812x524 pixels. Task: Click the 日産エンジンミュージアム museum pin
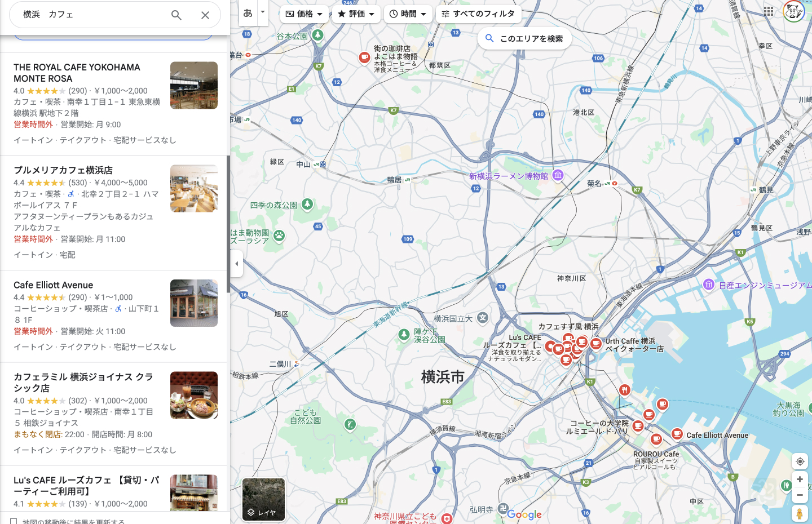pyautogui.click(x=709, y=285)
